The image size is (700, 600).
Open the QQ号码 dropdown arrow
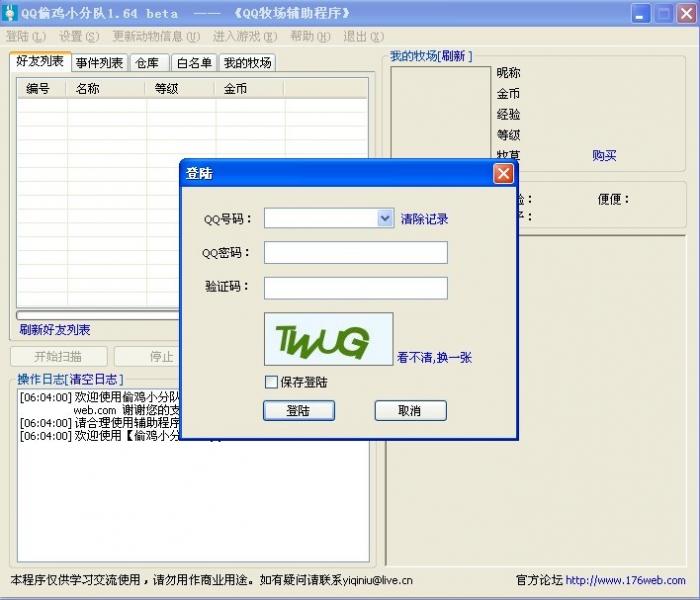385,218
